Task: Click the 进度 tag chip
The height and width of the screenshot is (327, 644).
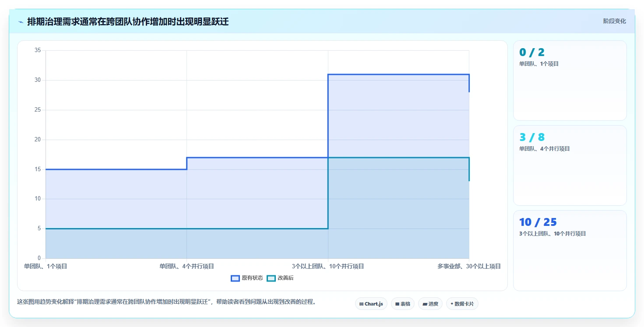Action: [430, 304]
